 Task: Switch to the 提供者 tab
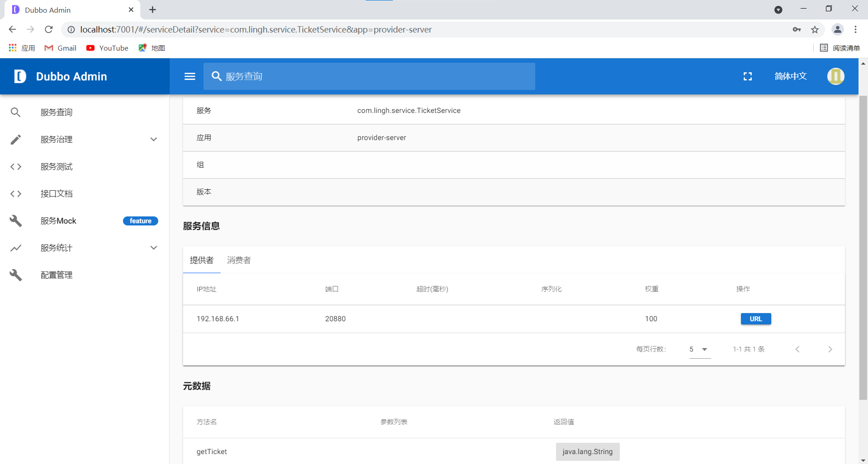tap(202, 260)
